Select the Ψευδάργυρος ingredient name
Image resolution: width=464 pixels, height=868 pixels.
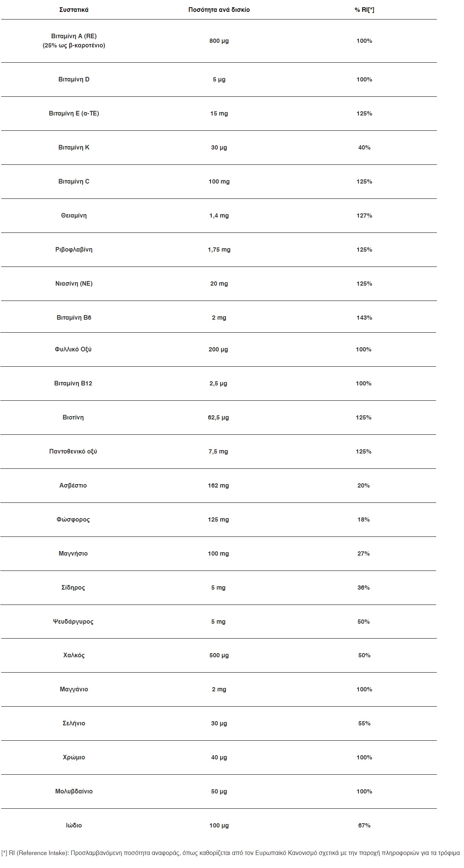point(73,622)
